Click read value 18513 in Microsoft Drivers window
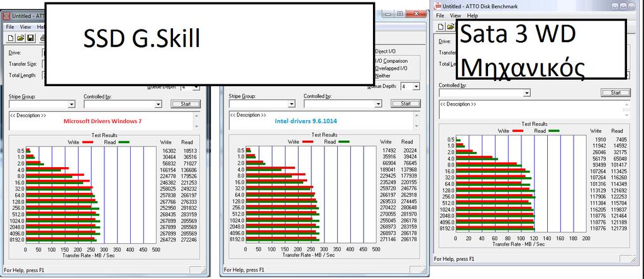This screenshot has width=644, height=279. click(x=190, y=151)
